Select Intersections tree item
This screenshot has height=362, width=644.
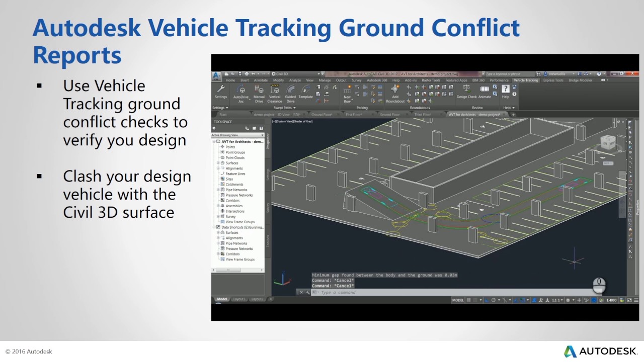click(235, 211)
